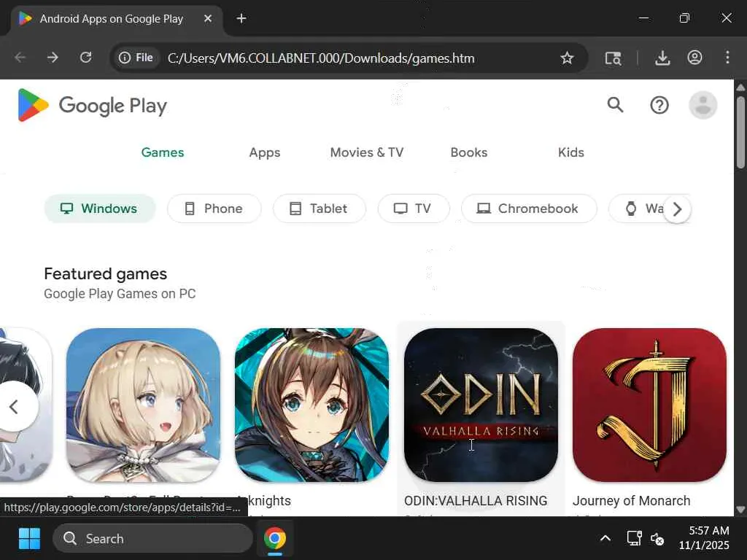Switch to the Movies & TV tab
This screenshot has height=560, width=747.
click(366, 152)
